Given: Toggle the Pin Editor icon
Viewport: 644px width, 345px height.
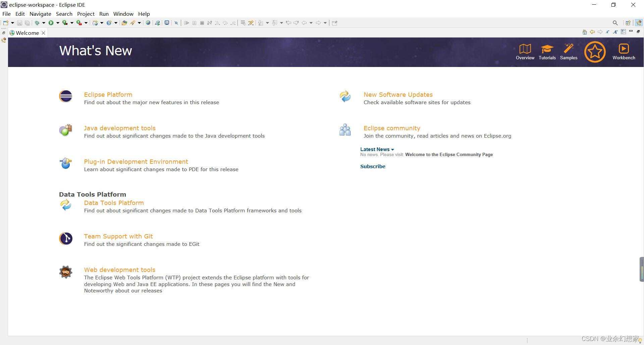Looking at the screenshot, I should pos(334,23).
